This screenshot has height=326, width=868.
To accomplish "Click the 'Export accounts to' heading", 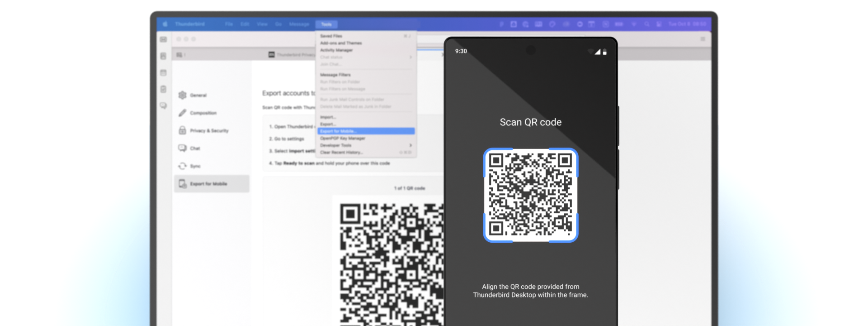I will 289,93.
